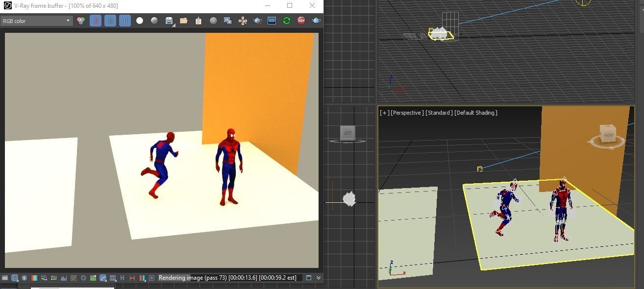Enable track mouse while rendering
644x289 pixels.
click(x=243, y=21)
